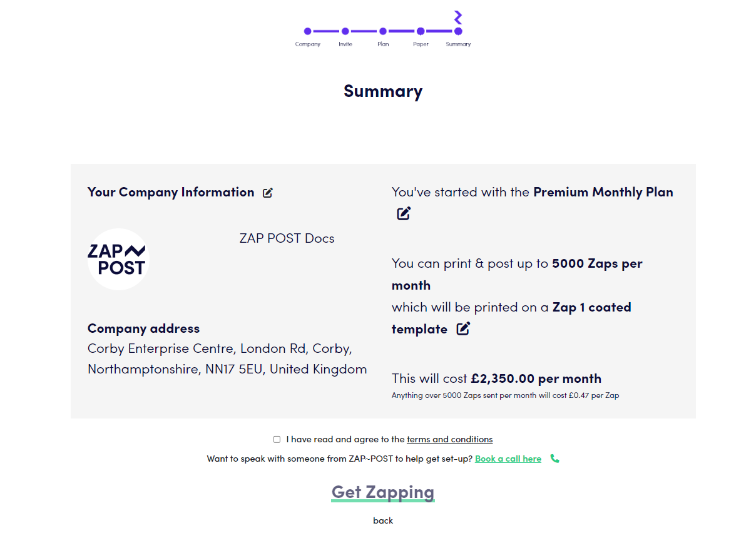
Task: Agree to the terms and conditions checkbox
Action: [x=277, y=440]
